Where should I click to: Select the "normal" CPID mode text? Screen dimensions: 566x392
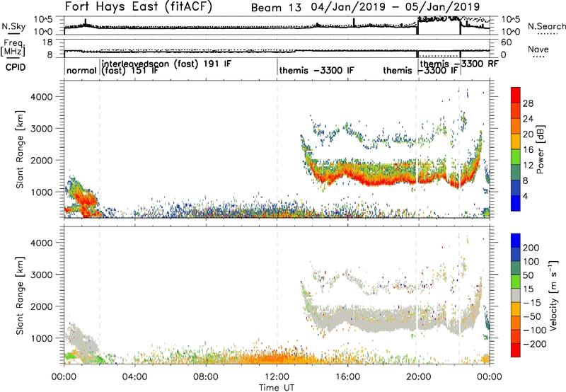tap(81, 70)
